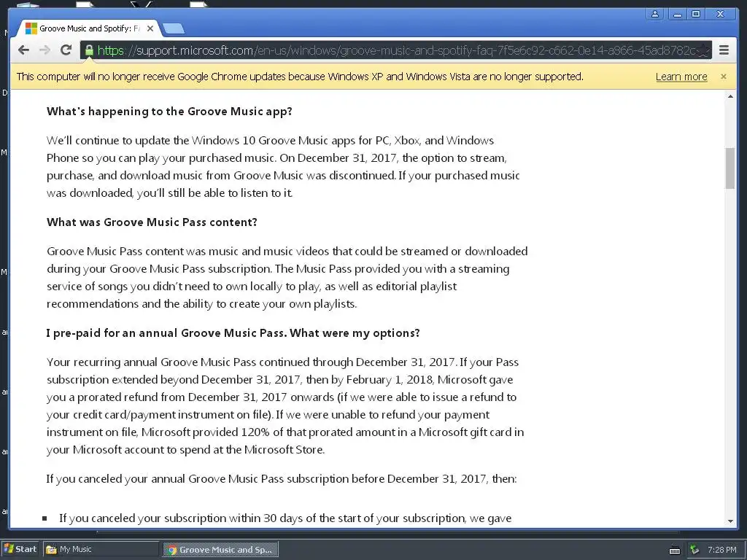Image resolution: width=747 pixels, height=560 pixels.
Task: Minimize the Chrome window
Action: pos(678,14)
